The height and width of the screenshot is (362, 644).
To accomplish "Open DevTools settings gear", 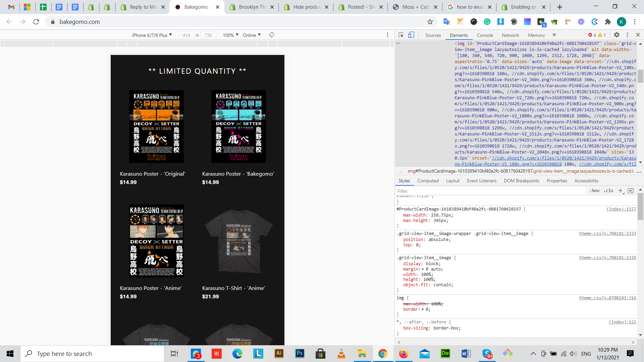I will 616,35.
